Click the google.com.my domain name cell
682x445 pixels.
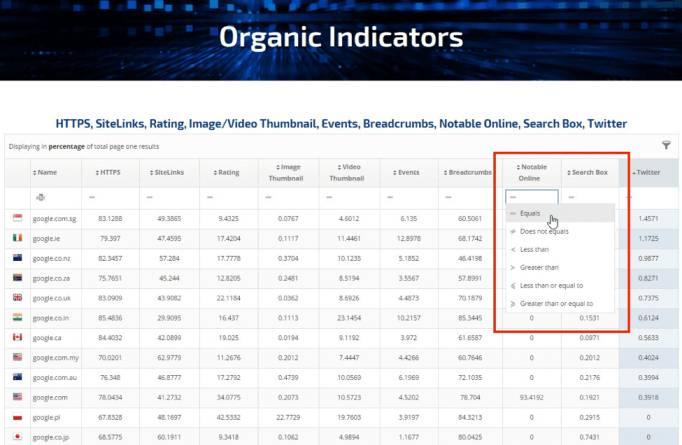[x=56, y=357]
